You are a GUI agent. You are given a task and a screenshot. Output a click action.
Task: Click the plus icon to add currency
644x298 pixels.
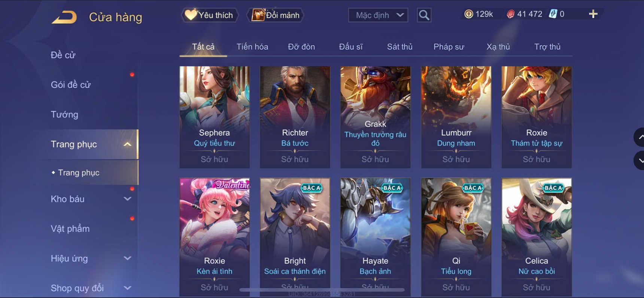(593, 14)
